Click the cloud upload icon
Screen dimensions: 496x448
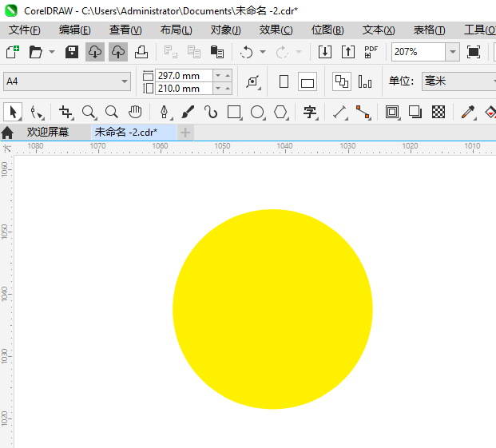[118, 52]
